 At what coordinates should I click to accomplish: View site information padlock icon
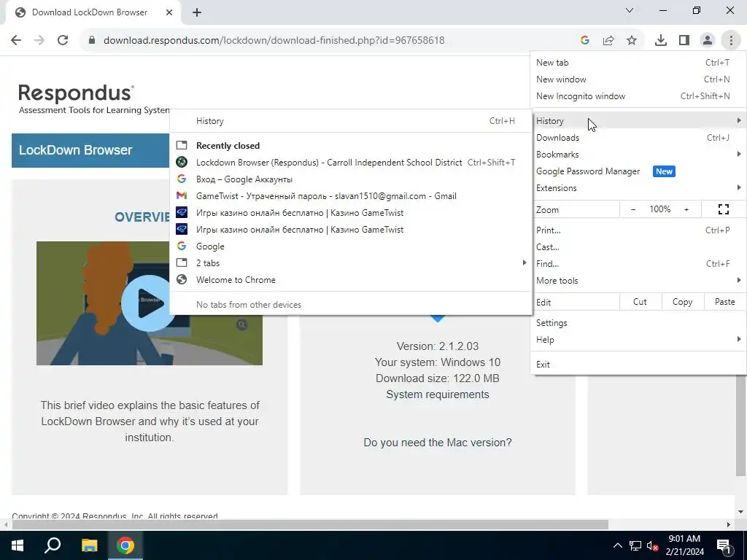[x=92, y=41]
